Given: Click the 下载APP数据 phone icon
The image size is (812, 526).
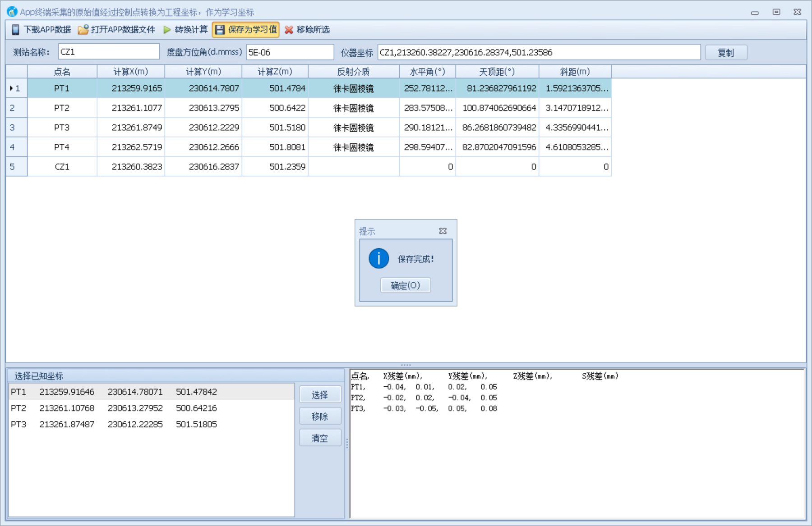Looking at the screenshot, I should (15, 30).
